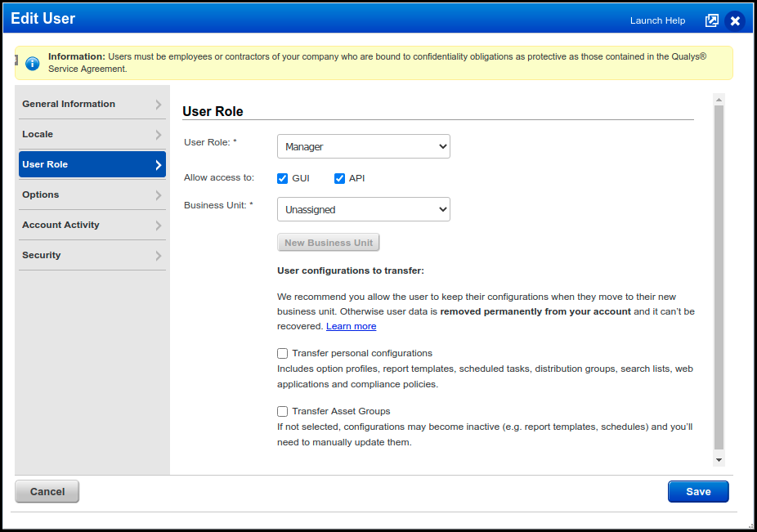Viewport: 757px width, 532px height.
Task: Click the scrollbar up arrow
Action: tap(719, 99)
